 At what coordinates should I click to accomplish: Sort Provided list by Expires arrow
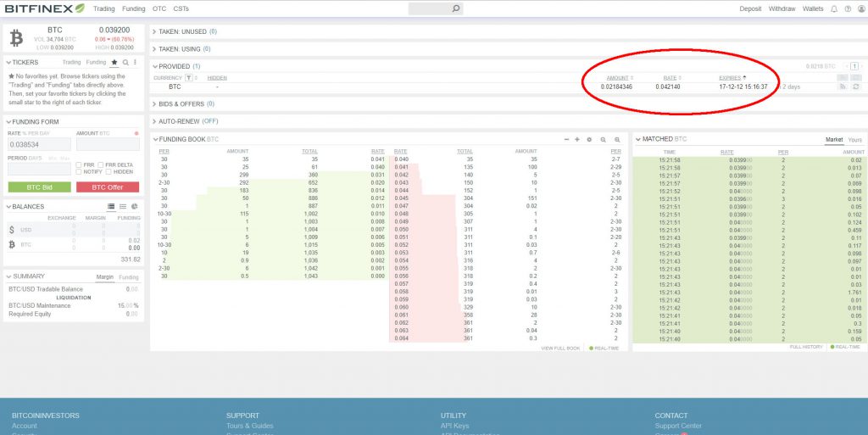click(x=744, y=78)
